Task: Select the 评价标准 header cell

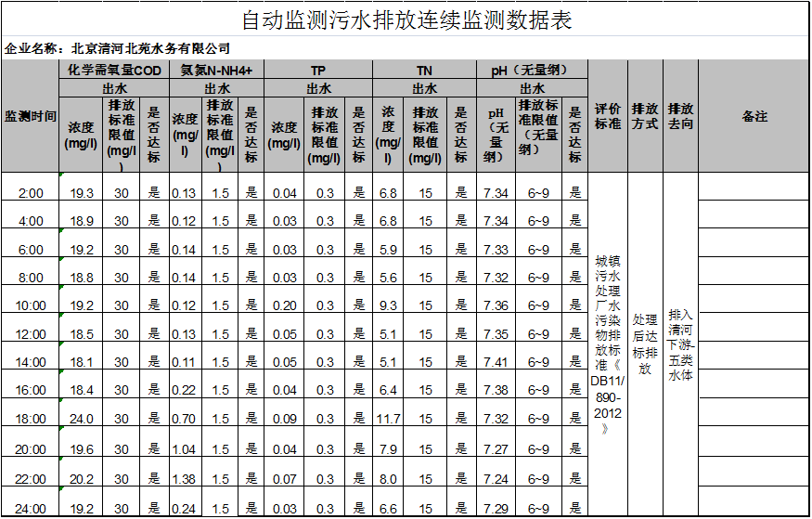Action: tap(608, 116)
